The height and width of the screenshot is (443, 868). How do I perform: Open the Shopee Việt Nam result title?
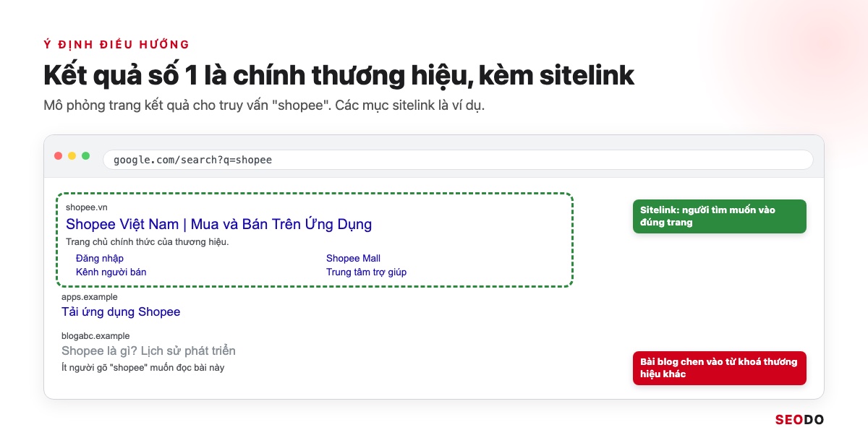(x=218, y=224)
